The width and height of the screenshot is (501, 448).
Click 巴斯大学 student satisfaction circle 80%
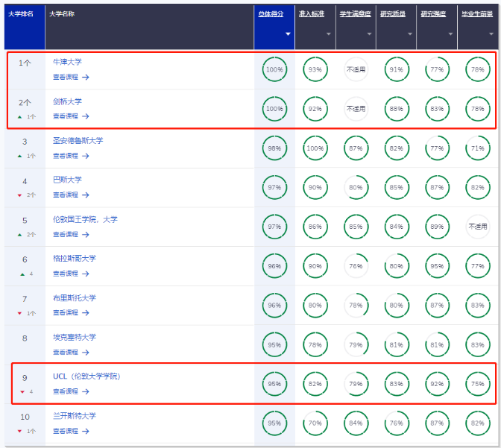(356, 188)
